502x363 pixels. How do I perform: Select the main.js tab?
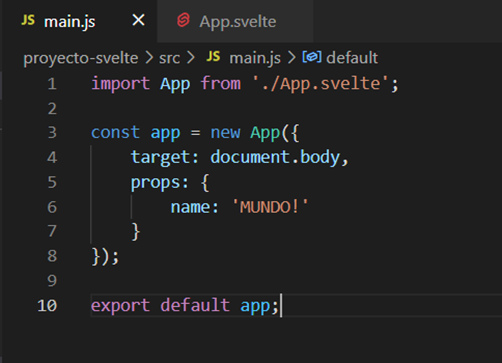tap(79, 21)
